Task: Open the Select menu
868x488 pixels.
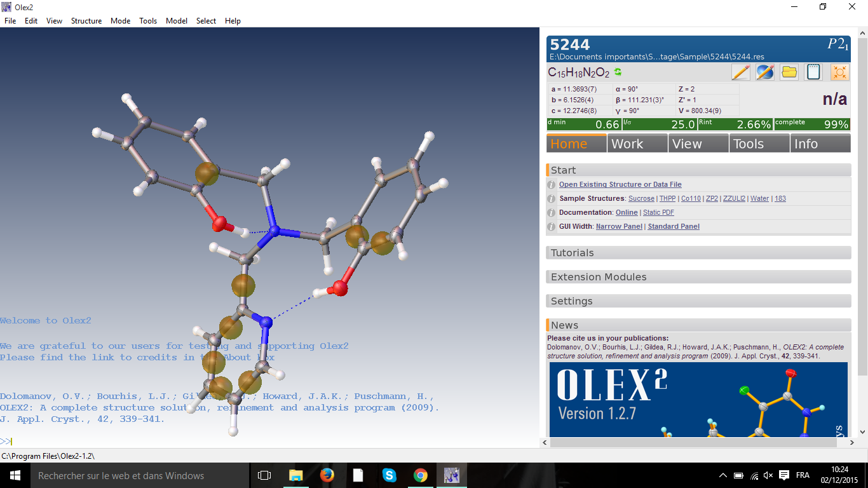Action: 206,20
